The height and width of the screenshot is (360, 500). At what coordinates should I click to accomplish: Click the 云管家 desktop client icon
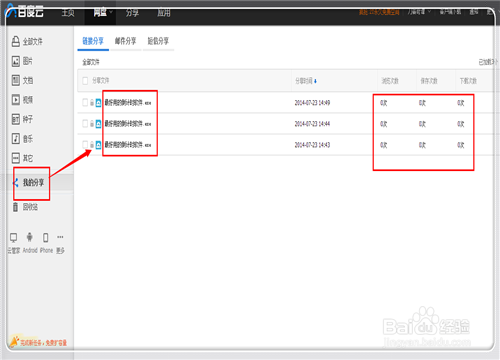pos(13,237)
